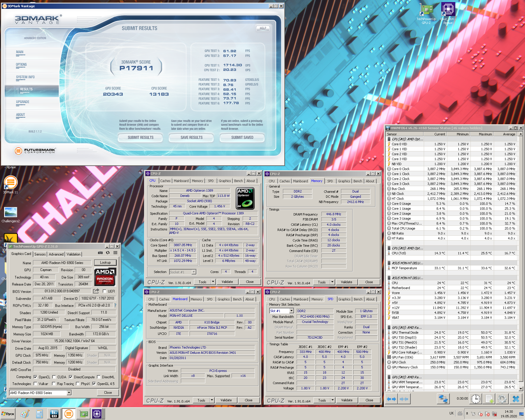
Task: Open the cpuz_x64 desktop shortcut
Action: pos(448,13)
